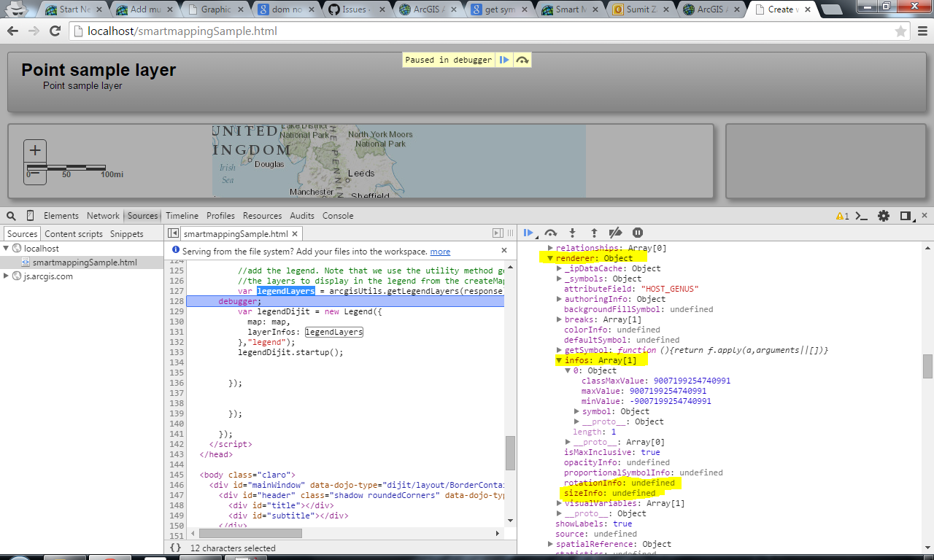Close the DevTools panel
Viewport: 934px width, 560px height.
pos(925,216)
